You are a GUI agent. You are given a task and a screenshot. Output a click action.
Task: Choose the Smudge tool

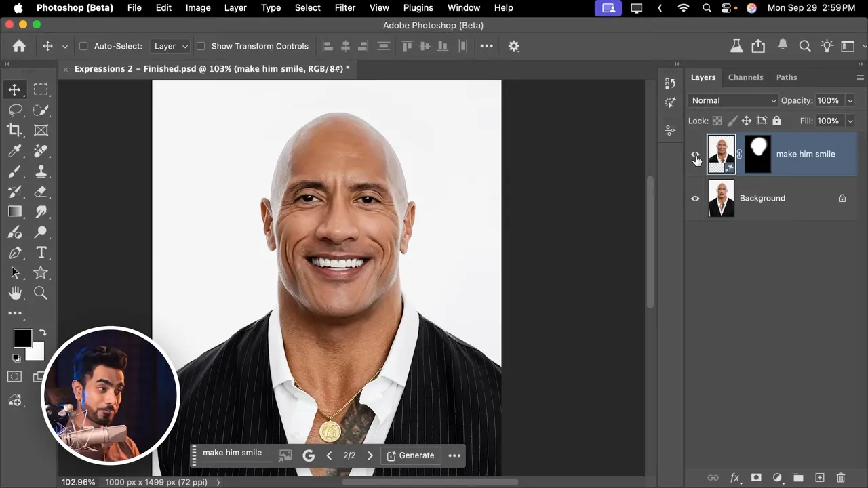(41, 211)
